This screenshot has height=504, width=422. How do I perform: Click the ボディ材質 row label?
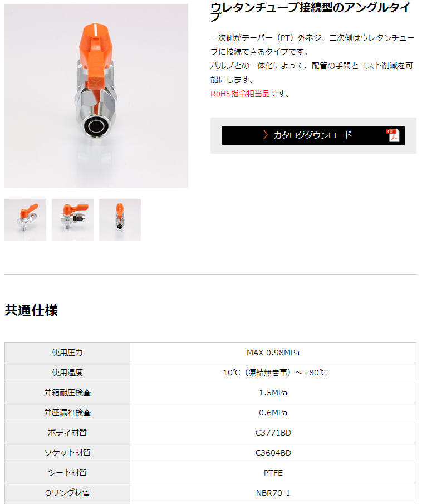coord(67,433)
